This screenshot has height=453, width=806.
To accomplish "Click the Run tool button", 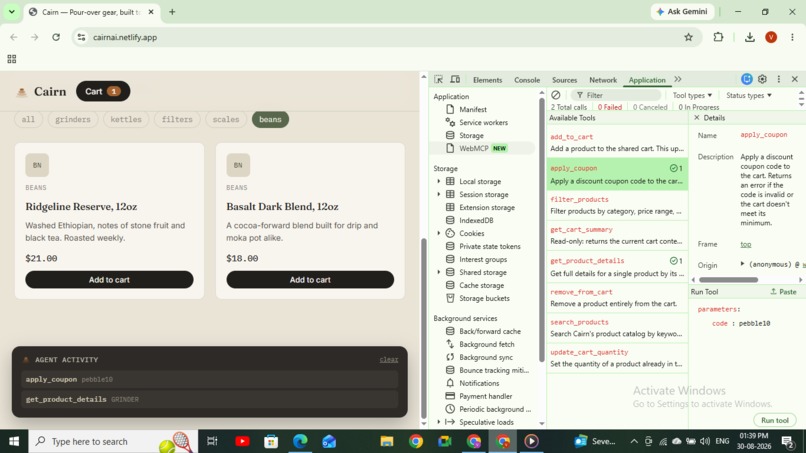I will point(775,420).
